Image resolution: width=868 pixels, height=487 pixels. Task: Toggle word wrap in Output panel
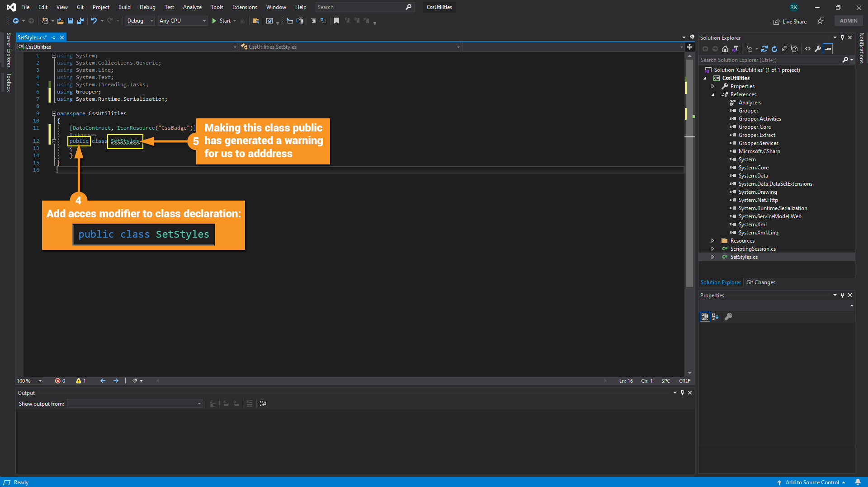tap(263, 403)
